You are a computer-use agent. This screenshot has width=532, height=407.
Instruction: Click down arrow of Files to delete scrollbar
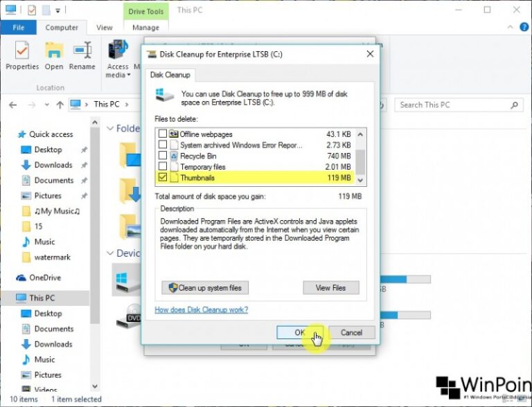[x=360, y=181]
